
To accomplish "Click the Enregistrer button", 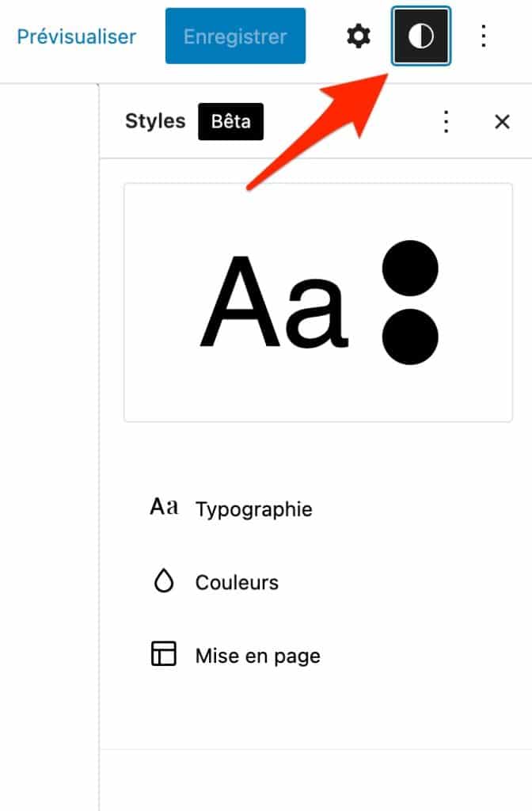I will (x=235, y=36).
